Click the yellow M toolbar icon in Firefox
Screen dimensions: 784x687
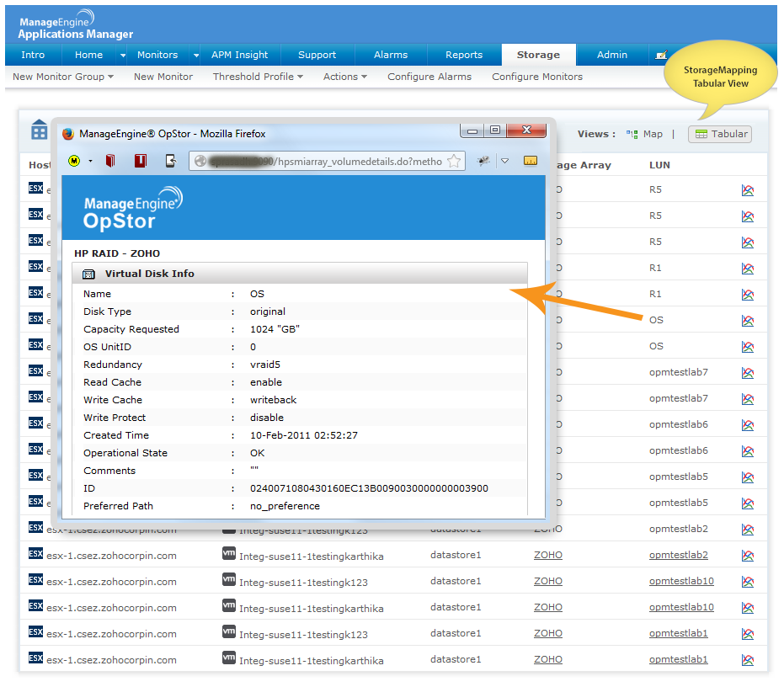tap(74, 161)
